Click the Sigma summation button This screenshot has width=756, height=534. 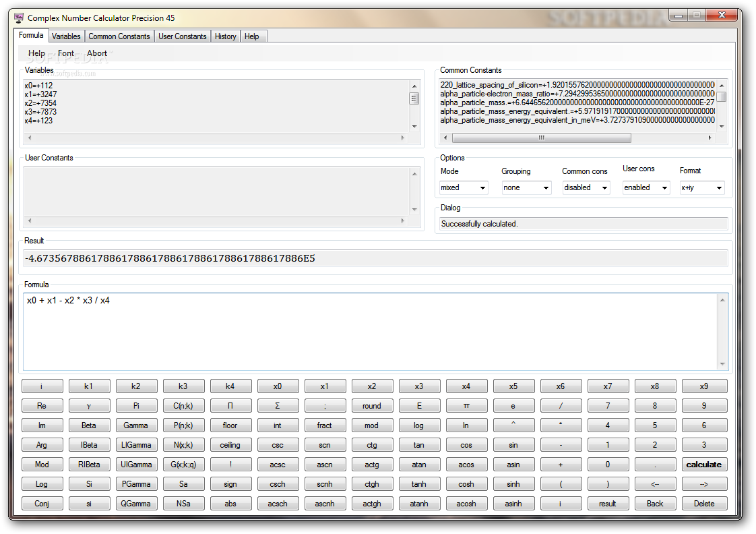[x=277, y=406]
